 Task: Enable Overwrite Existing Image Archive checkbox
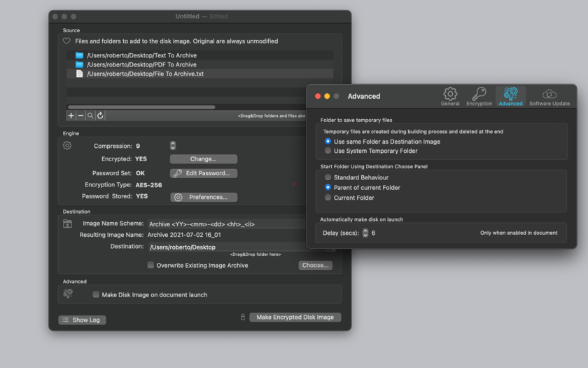150,265
